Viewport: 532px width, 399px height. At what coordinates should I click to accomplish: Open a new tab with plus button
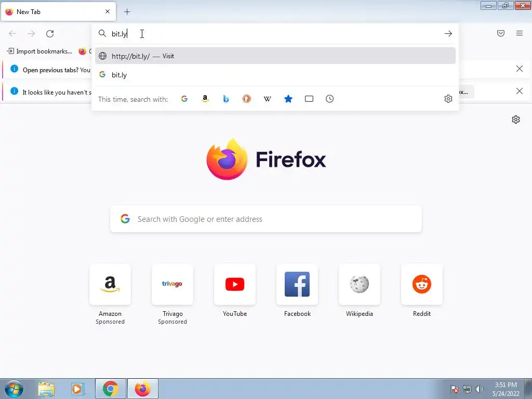127,12
